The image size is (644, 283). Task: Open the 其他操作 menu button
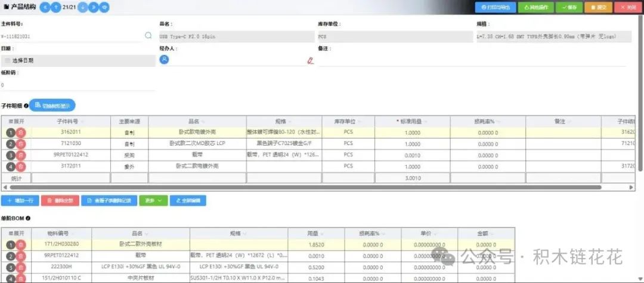tap(535, 7)
